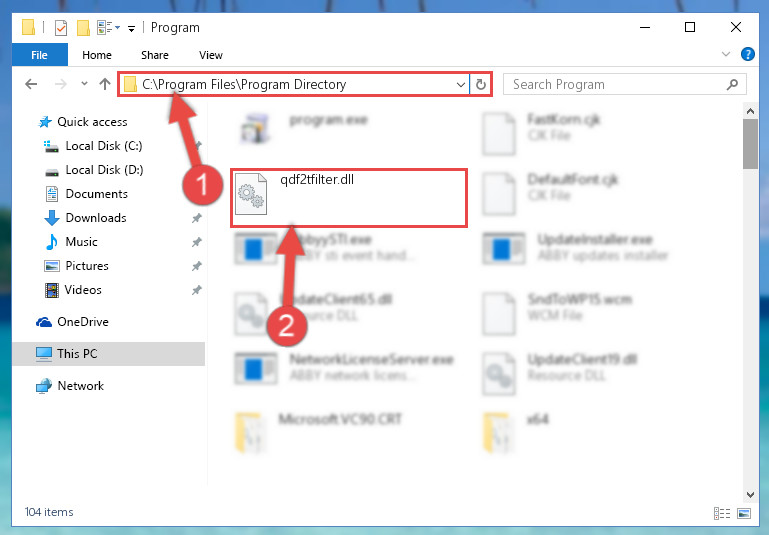Select the UpdateInstaller.exe file

tap(576, 249)
